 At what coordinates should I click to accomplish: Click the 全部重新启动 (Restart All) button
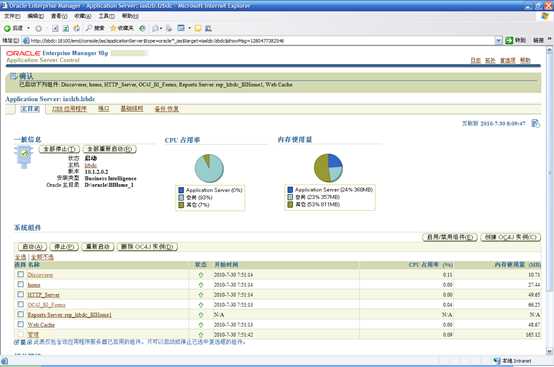tap(110, 149)
